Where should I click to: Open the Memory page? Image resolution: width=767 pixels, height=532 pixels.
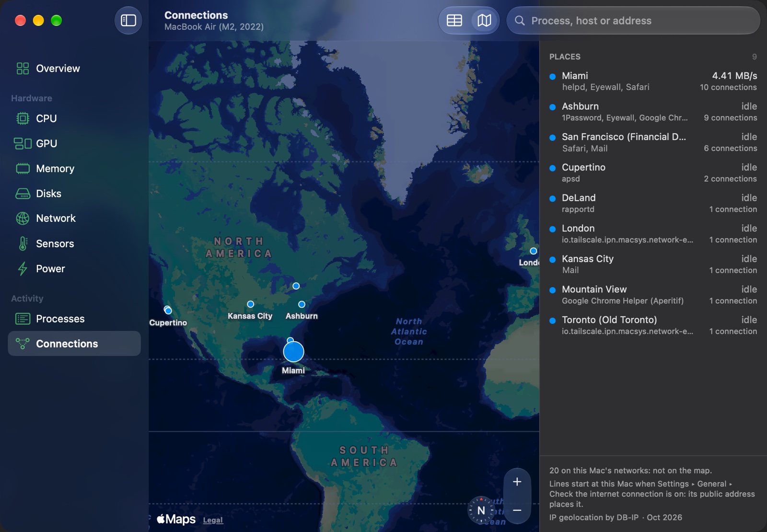pyautogui.click(x=74, y=168)
